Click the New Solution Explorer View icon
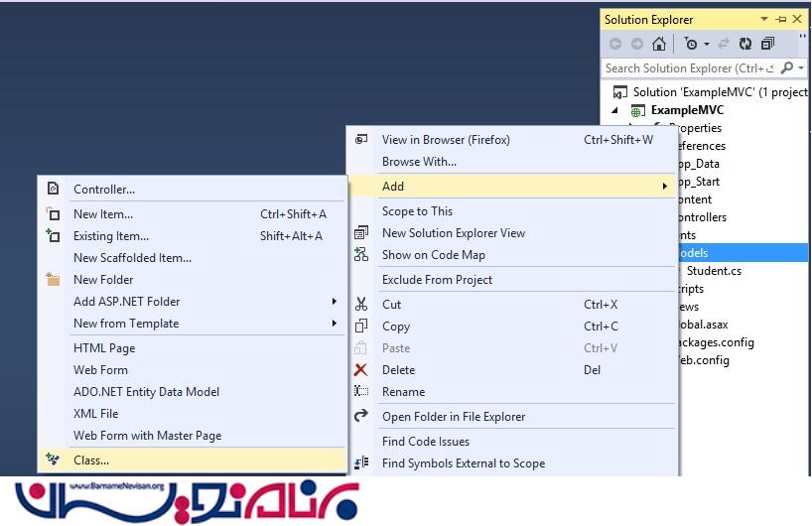This screenshot has width=812, height=526. (x=361, y=232)
